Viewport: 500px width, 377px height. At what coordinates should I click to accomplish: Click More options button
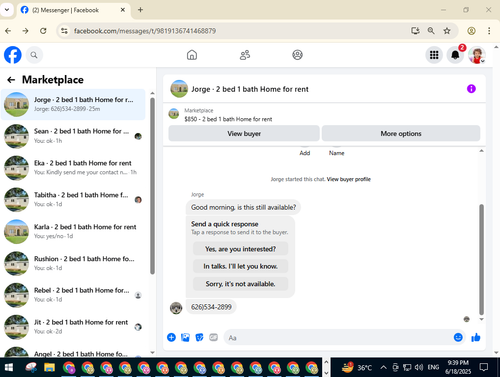coord(401,134)
